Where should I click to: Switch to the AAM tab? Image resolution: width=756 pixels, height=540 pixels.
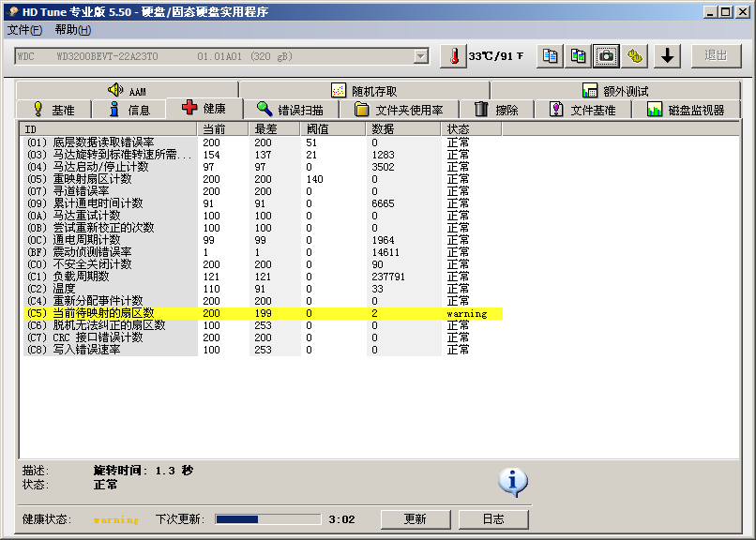click(x=128, y=91)
